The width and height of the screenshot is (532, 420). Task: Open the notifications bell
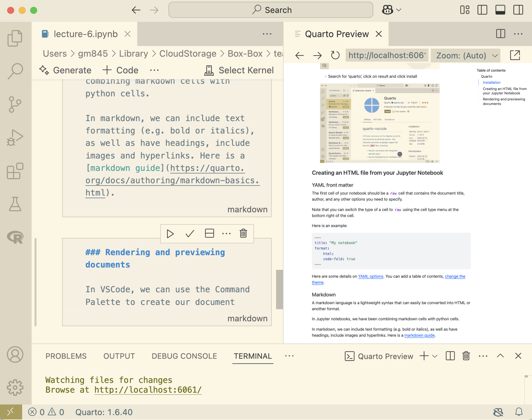[x=519, y=412]
